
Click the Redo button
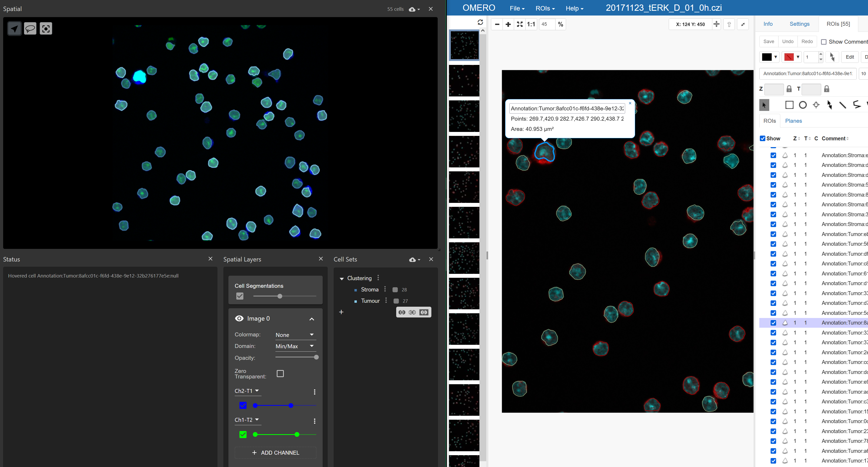pyautogui.click(x=807, y=42)
